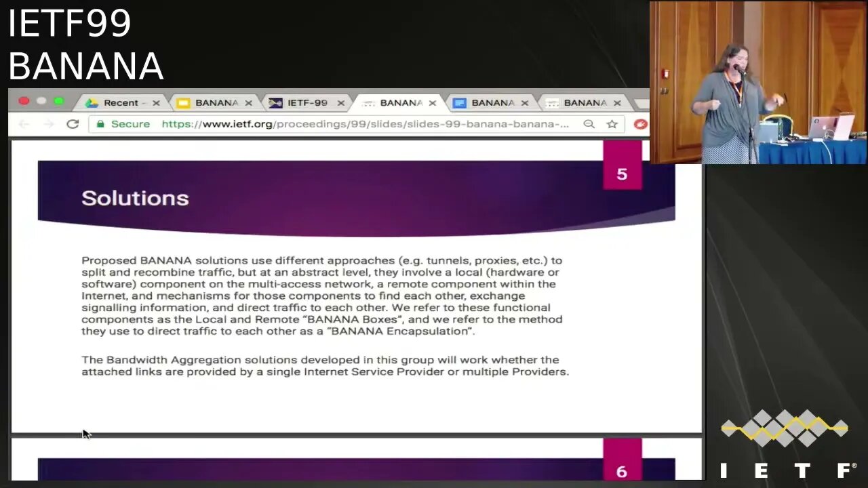Close the BANANA tab with blue icon

pos(525,103)
